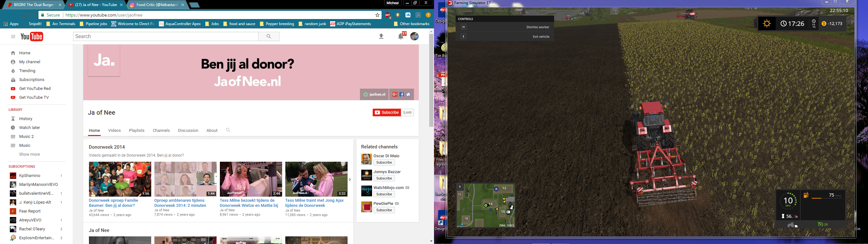The width and height of the screenshot is (868, 244).
Task: Open the Other bookmarks folder
Action: coord(411,24)
